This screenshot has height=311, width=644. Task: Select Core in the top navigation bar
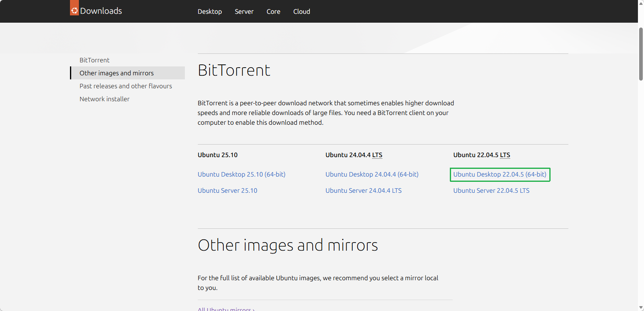[273, 11]
